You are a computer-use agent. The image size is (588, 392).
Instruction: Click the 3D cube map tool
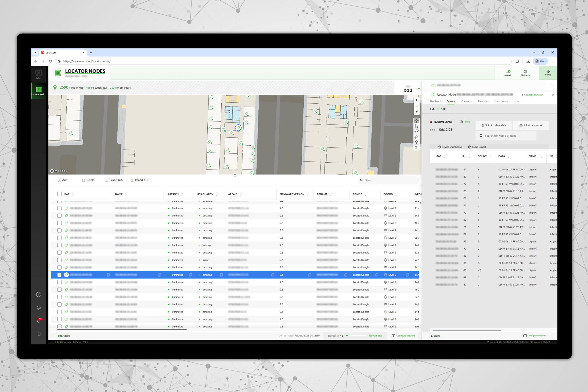coord(416,142)
